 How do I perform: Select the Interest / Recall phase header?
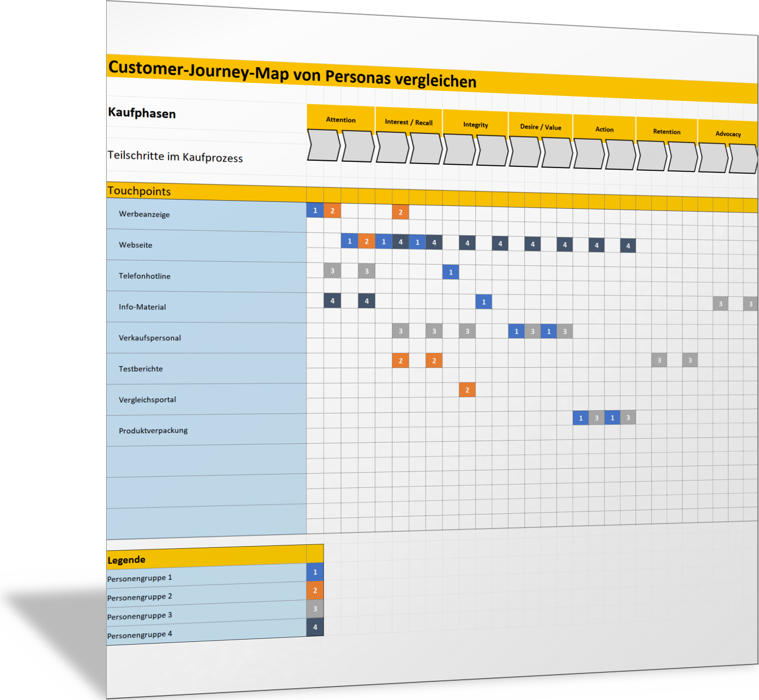pos(409,122)
